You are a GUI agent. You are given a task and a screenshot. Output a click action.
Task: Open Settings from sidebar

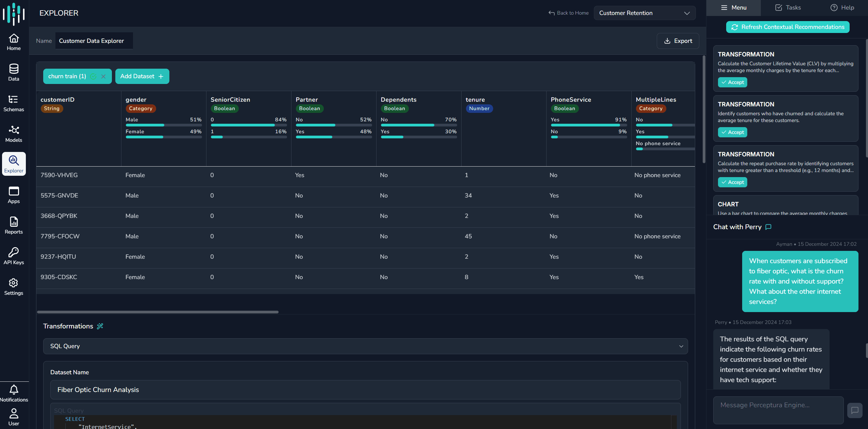[14, 287]
